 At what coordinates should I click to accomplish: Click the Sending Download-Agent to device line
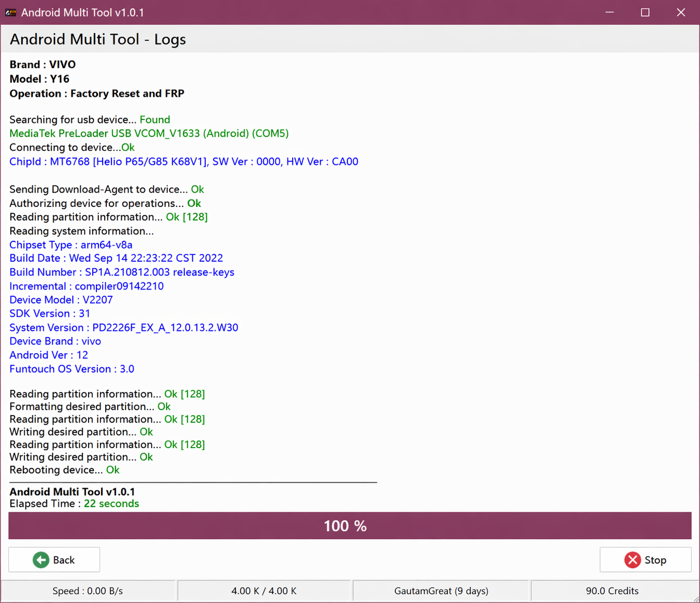tap(107, 190)
